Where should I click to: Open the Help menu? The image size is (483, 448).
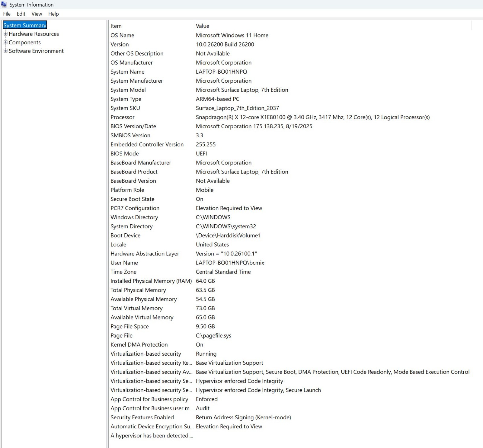pyautogui.click(x=53, y=14)
